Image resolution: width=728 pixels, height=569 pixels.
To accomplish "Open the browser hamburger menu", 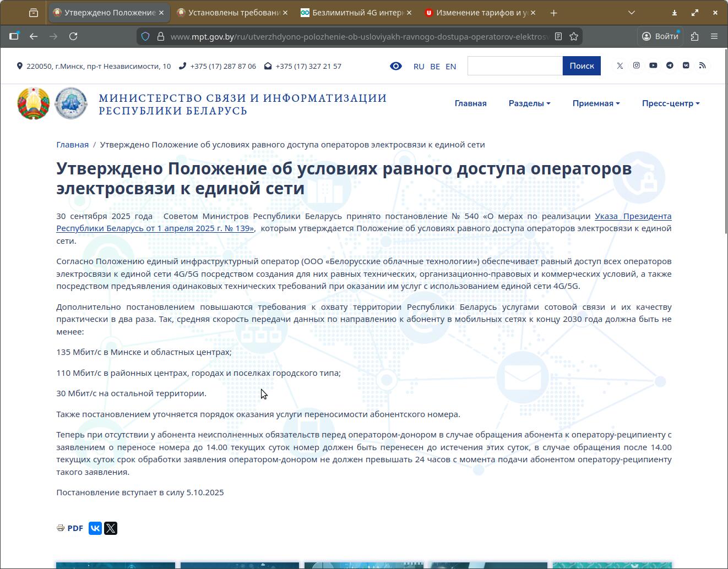I will (714, 36).
